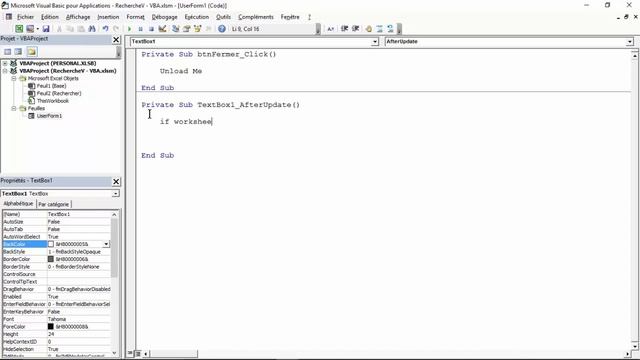640x360 pixels.
Task: Click the Comment Block icon
Action: click(380, 29)
